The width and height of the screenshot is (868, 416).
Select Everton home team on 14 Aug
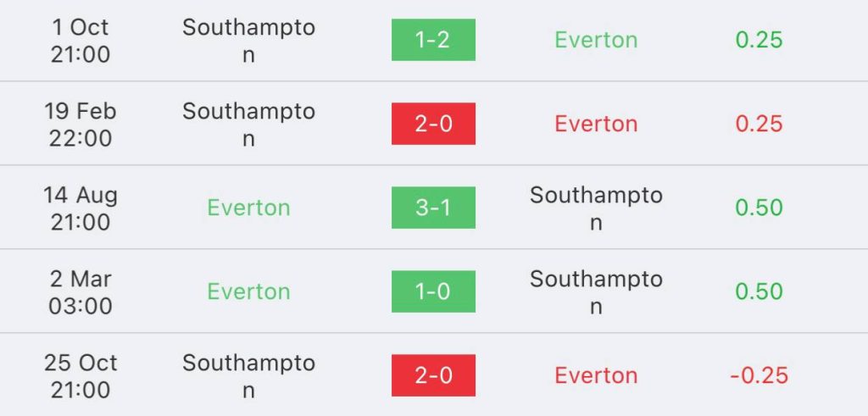click(248, 208)
